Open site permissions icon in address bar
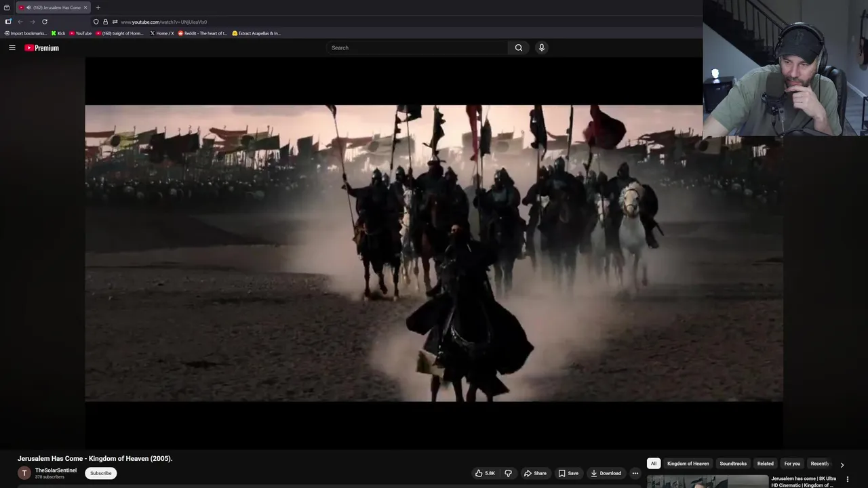 point(115,22)
